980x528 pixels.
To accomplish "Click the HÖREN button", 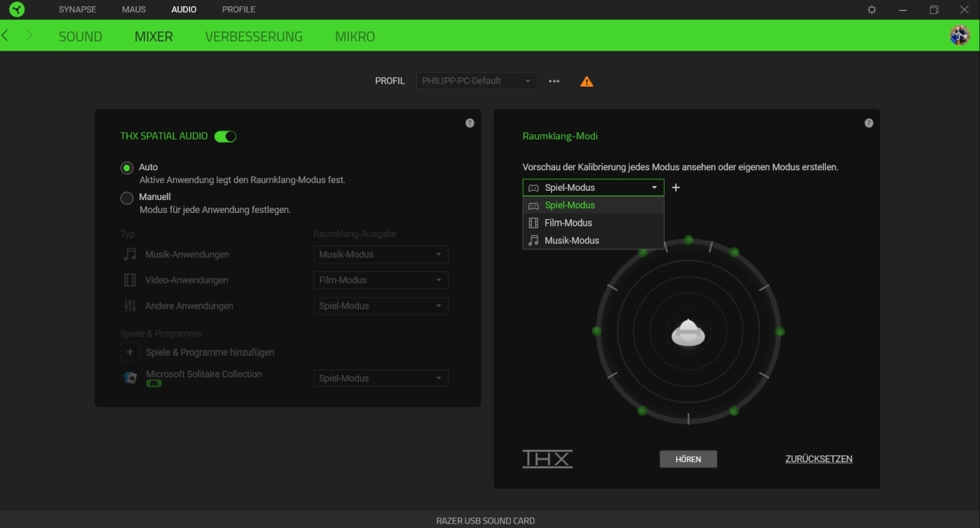I will click(688, 459).
